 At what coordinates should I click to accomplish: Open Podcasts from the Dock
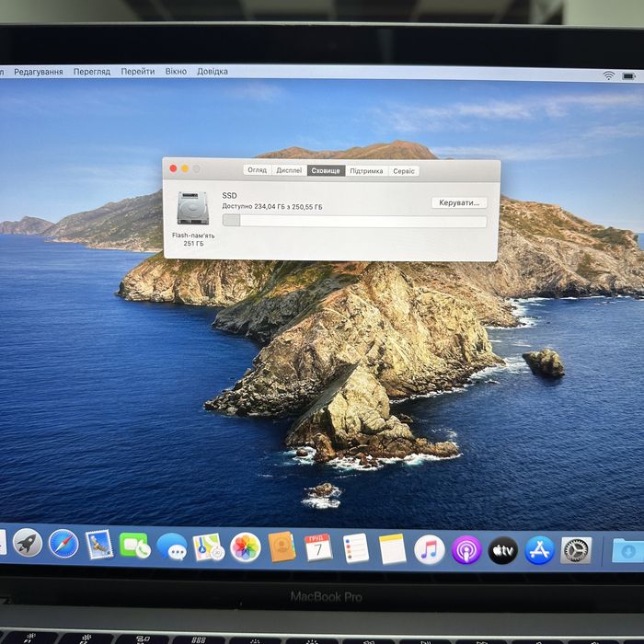(x=466, y=550)
